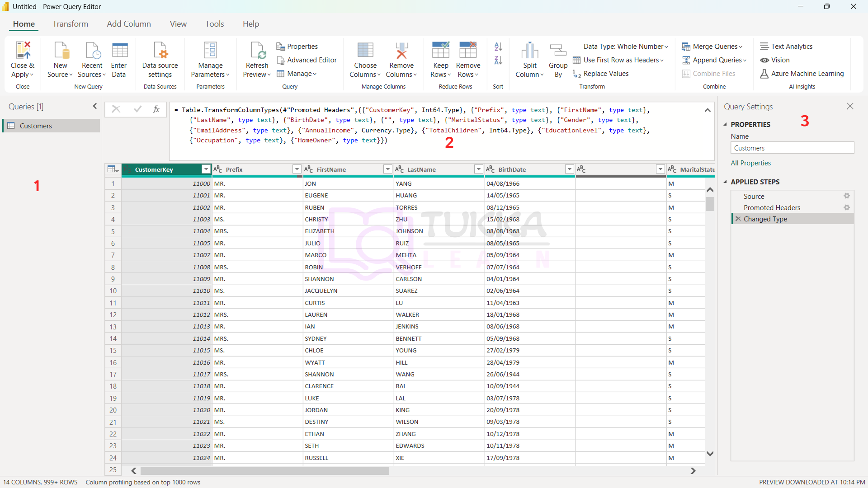The width and height of the screenshot is (868, 488).
Task: Click the horizontal scrollbar thumb
Action: coord(264,471)
